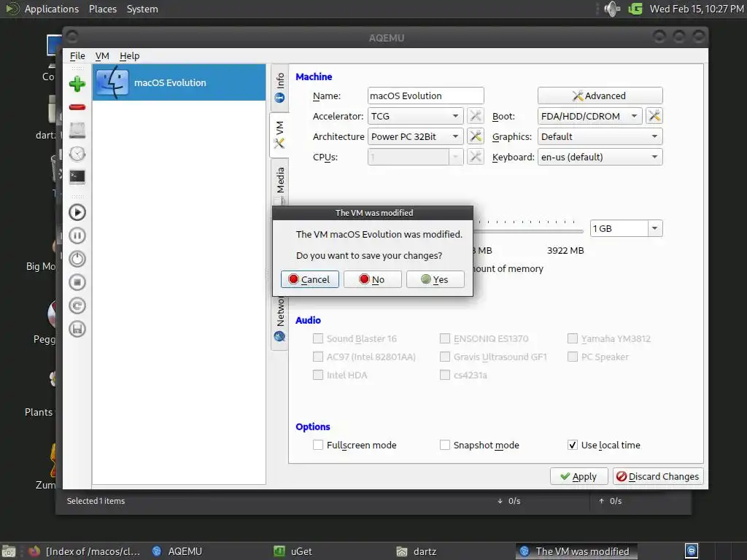Click the Name field with macOS Evolution

[425, 96]
